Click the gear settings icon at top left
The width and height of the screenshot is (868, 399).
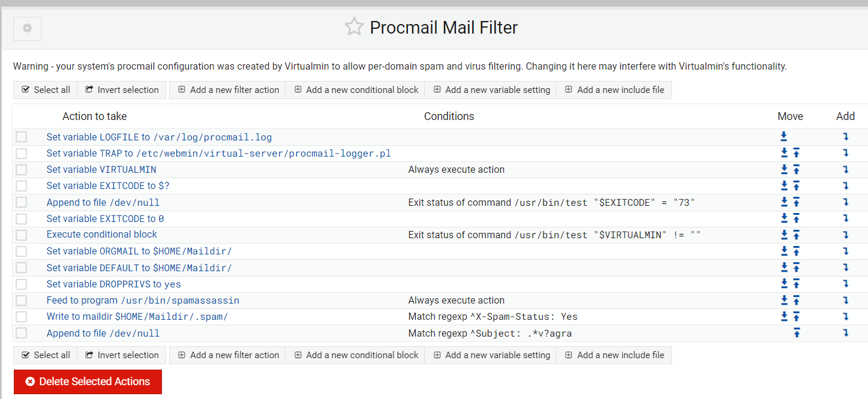click(27, 28)
